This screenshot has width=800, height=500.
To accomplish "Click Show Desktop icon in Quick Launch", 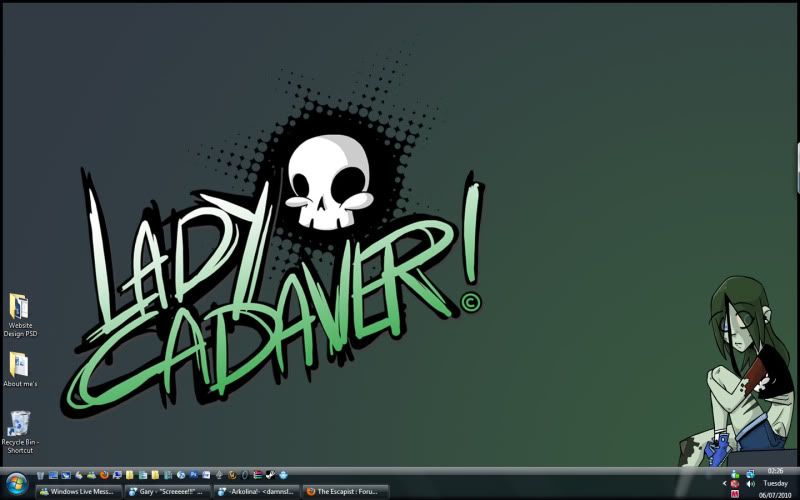I will coord(53,475).
